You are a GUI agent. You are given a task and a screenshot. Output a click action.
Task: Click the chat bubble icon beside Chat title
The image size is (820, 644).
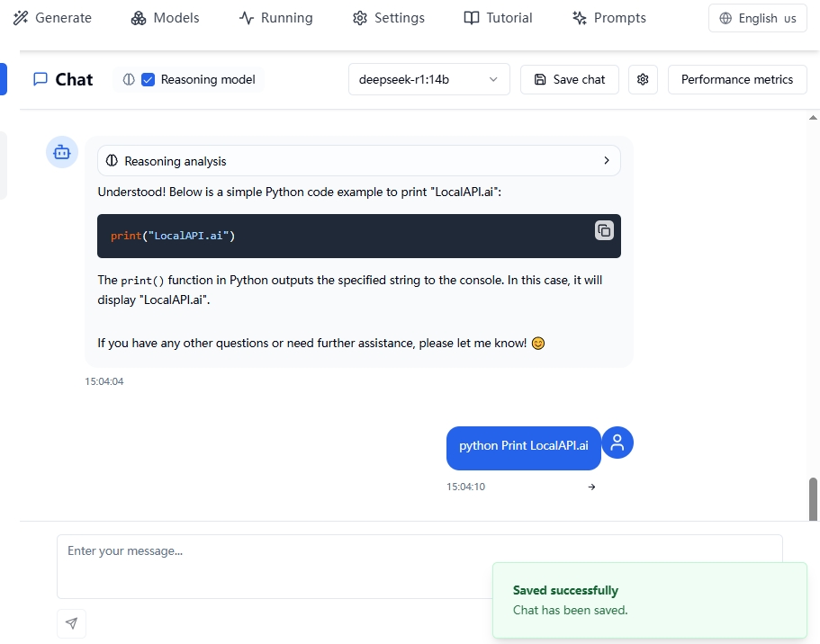[x=41, y=79]
